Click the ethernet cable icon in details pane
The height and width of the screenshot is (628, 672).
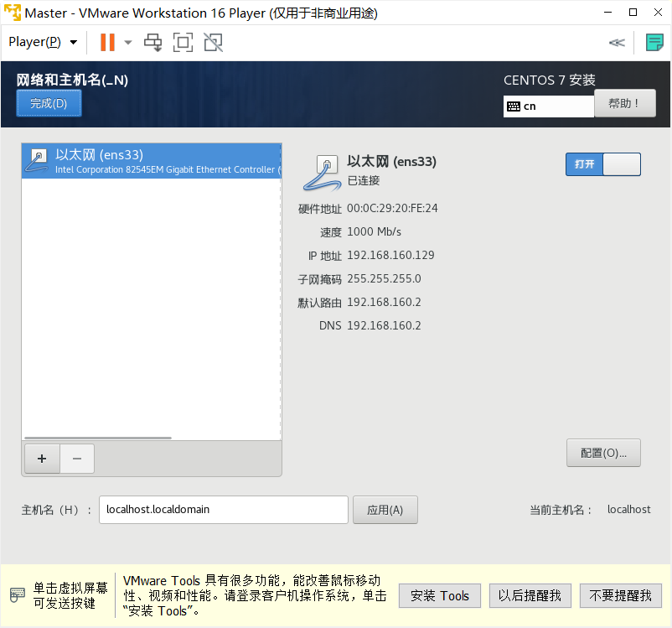click(x=323, y=173)
